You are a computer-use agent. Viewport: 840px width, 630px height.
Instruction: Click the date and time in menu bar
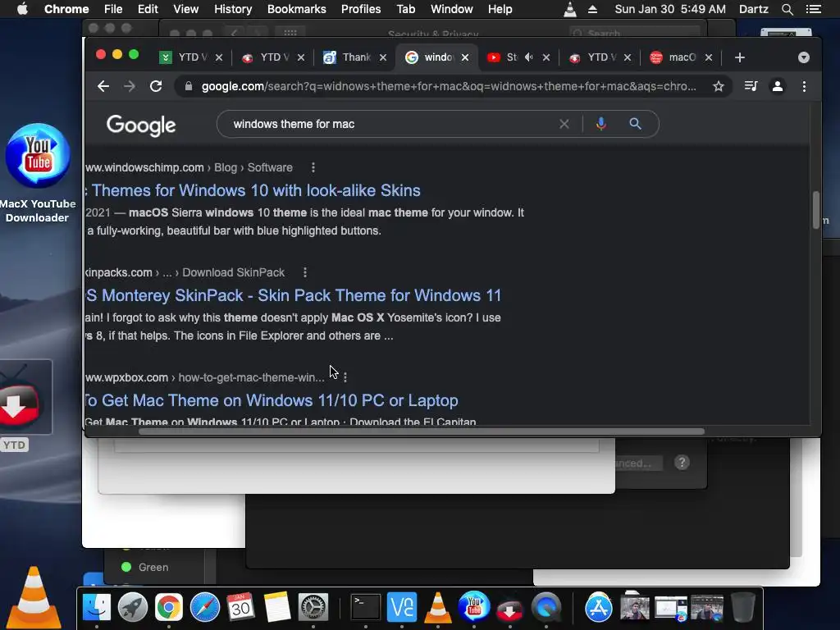(x=669, y=9)
